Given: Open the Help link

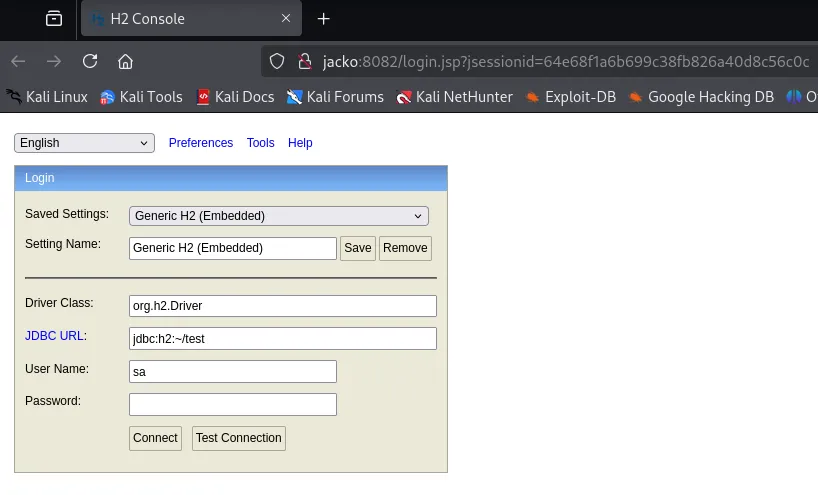Looking at the screenshot, I should [300, 143].
